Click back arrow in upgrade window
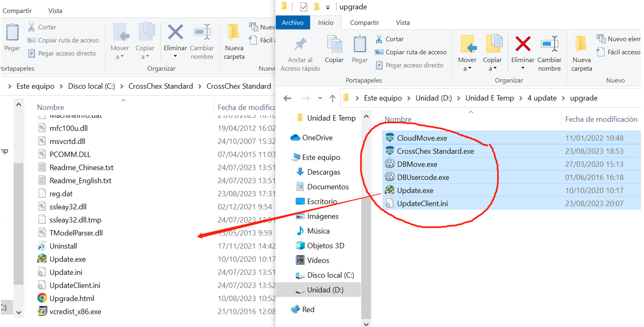Viewport: 644px width, 327px height. pos(287,98)
